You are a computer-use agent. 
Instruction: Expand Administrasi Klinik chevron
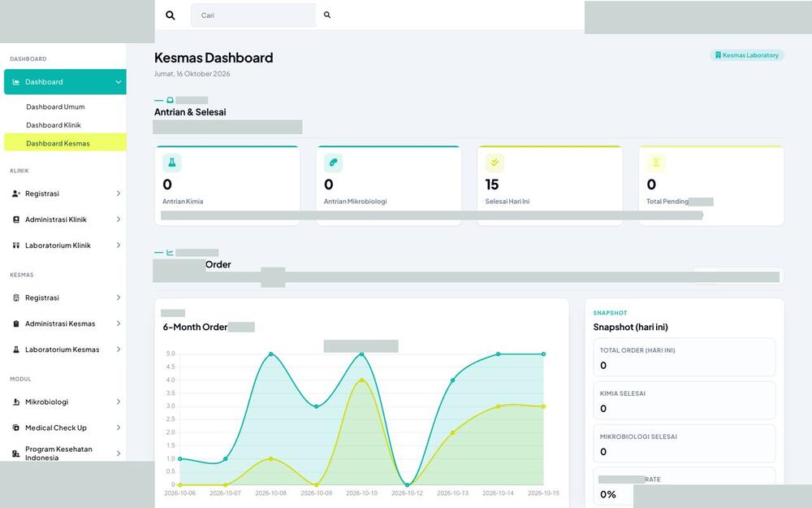(x=118, y=219)
